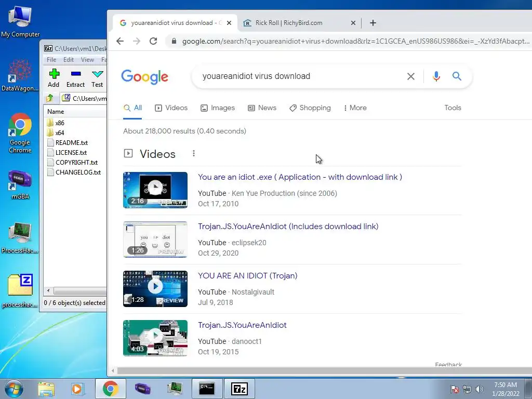Open Windows Media Player from taskbar
Image resolution: width=532 pixels, height=399 pixels.
coord(77,389)
